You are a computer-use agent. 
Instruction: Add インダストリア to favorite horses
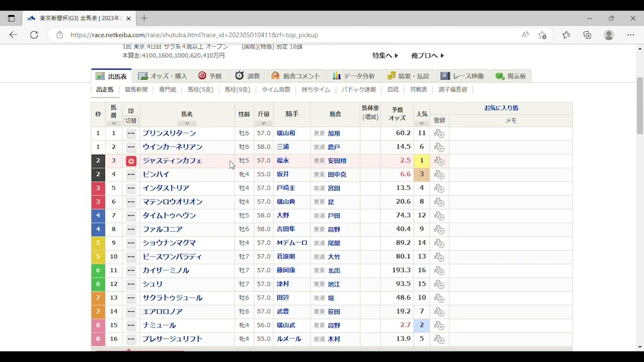tap(439, 189)
